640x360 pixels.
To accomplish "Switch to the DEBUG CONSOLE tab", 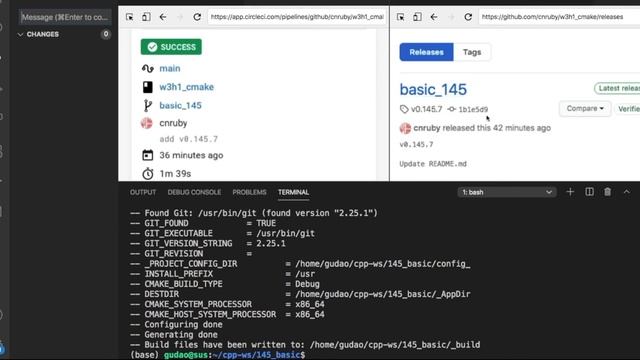I will pos(194,192).
